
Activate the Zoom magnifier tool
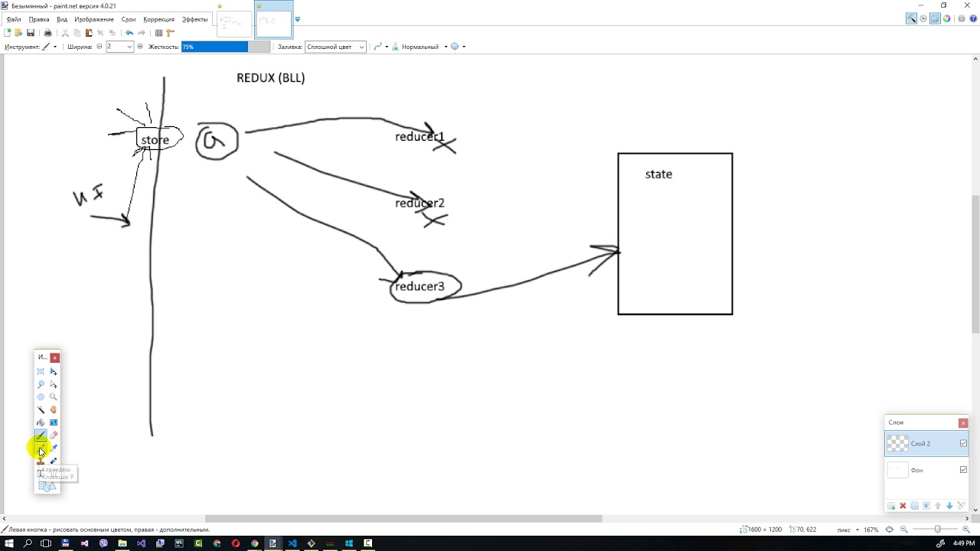54,396
